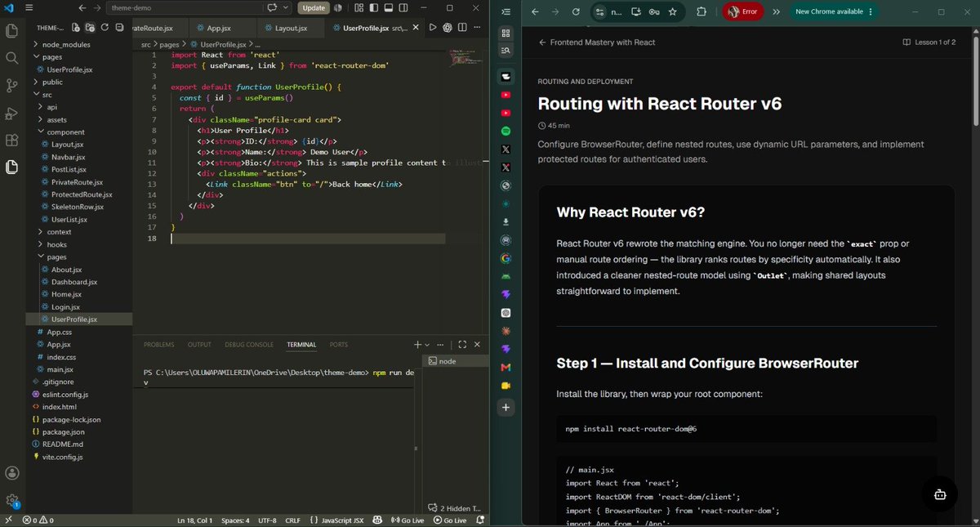This screenshot has width=980, height=527.
Task: Open Gmail in Chrome side strip
Action: tap(506, 367)
